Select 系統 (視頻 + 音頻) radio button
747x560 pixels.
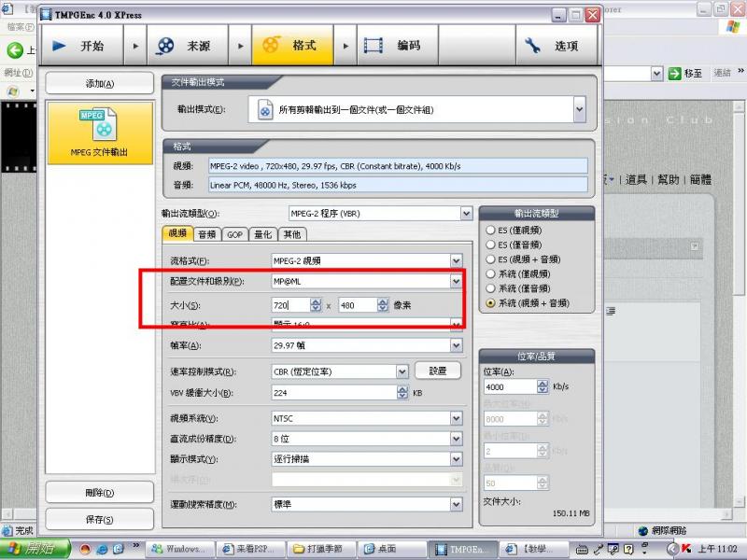click(x=490, y=302)
